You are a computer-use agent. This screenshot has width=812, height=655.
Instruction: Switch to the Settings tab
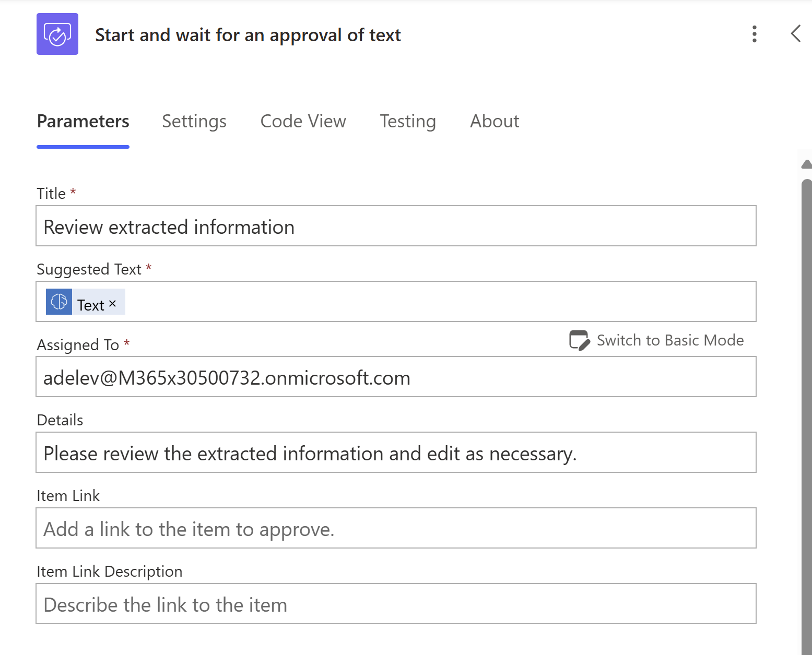coord(194,122)
